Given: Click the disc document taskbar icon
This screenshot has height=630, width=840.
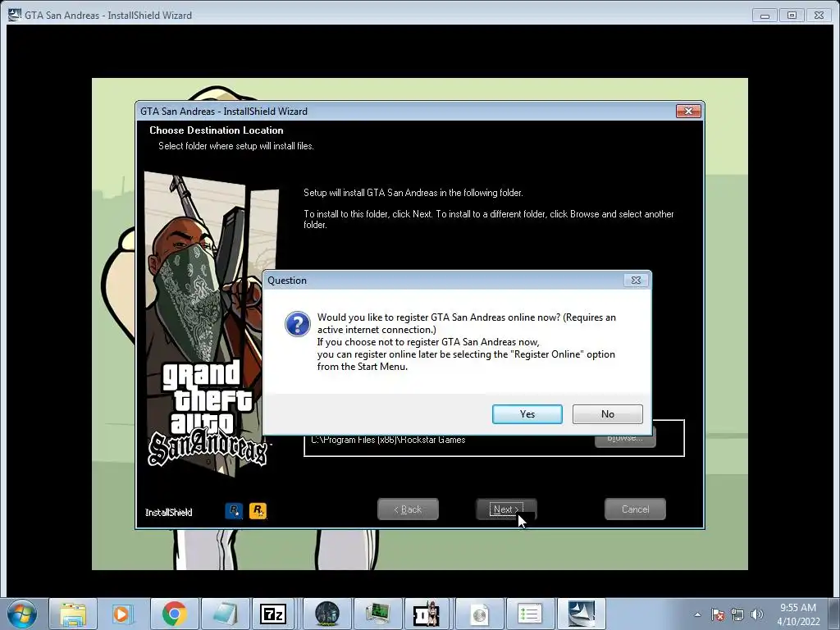Looking at the screenshot, I should tap(480, 614).
